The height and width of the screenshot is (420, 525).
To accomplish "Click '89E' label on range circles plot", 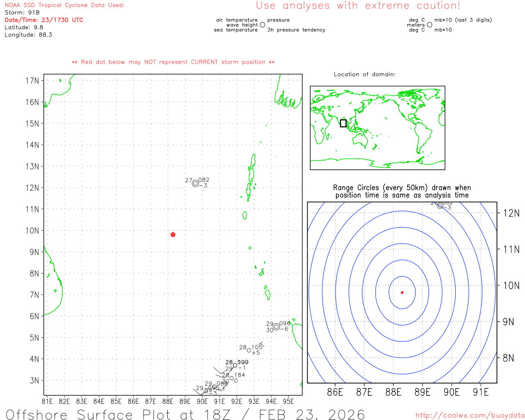I will (x=422, y=393).
